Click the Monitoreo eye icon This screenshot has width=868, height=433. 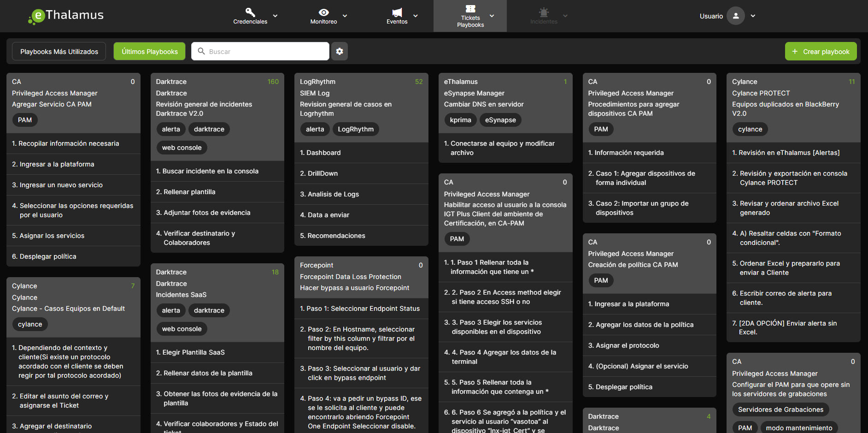pos(323,12)
